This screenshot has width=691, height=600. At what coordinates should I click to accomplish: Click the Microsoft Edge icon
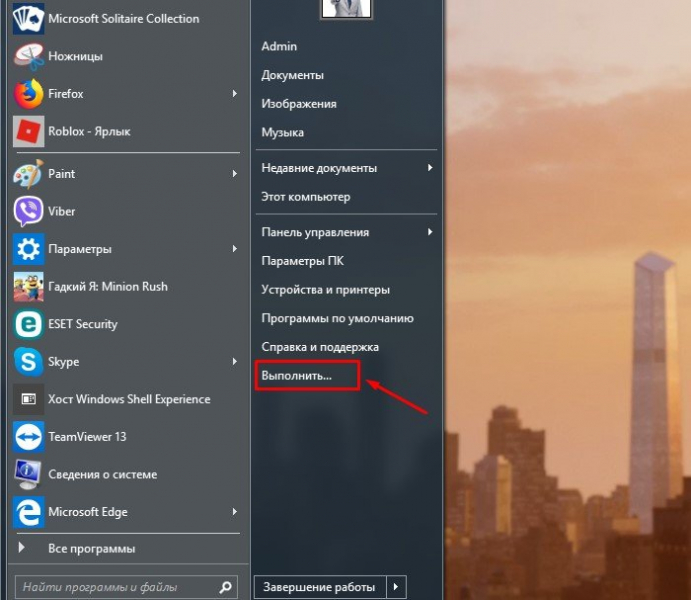click(28, 512)
